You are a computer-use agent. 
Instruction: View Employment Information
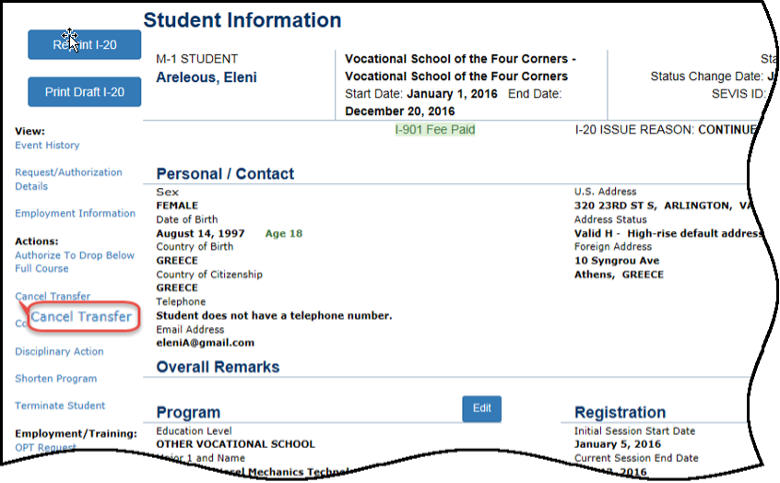pos(75,213)
